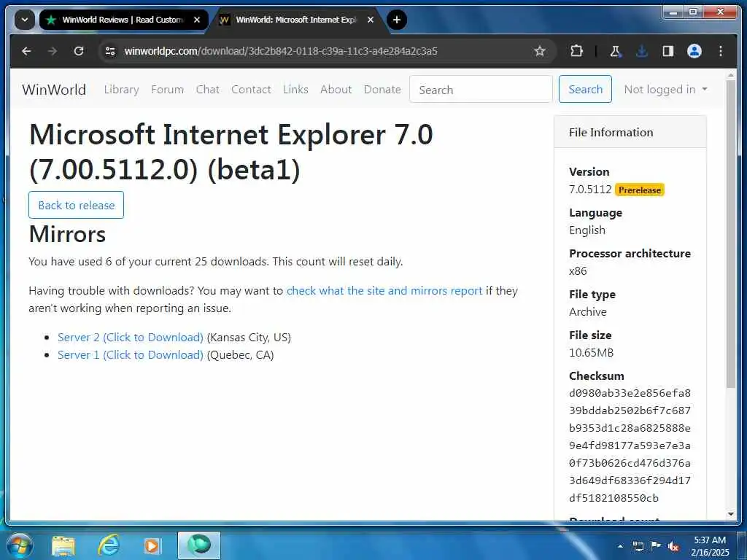Show hidden tray icons arrow

[620, 546]
